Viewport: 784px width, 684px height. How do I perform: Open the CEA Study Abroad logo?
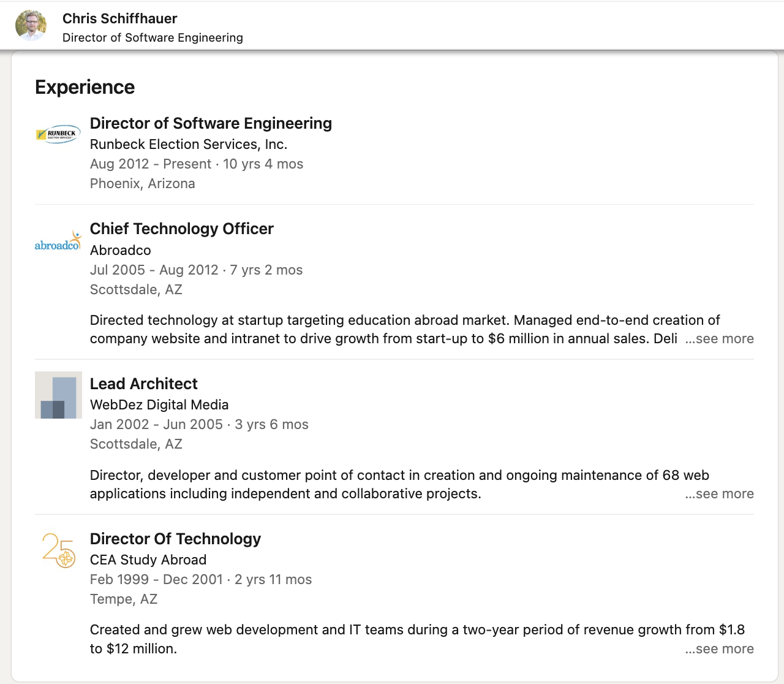tap(58, 550)
